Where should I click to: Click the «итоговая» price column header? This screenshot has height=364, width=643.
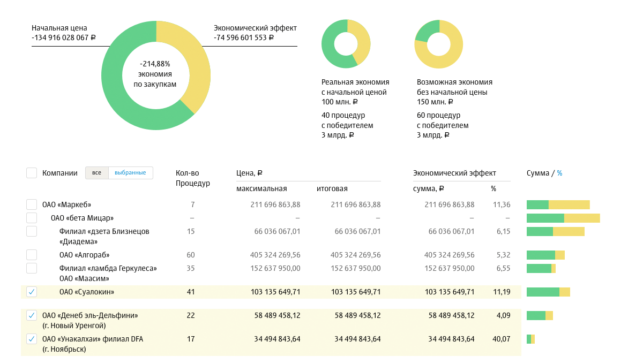tap(332, 188)
